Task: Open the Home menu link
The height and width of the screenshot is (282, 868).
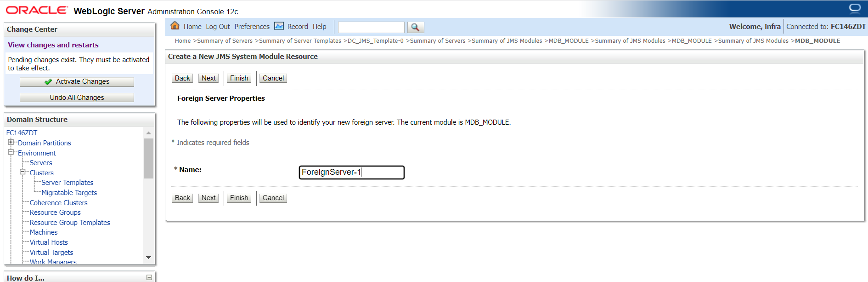Action: (192, 27)
